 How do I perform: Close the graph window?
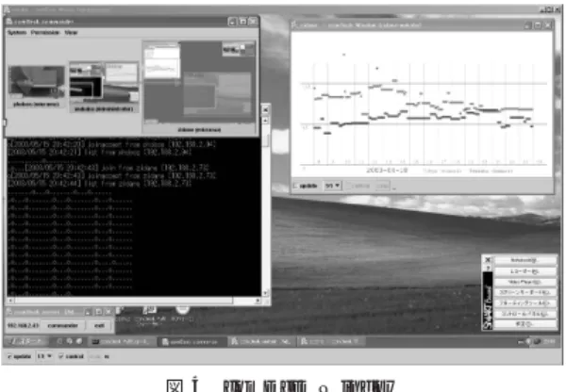tap(548, 25)
